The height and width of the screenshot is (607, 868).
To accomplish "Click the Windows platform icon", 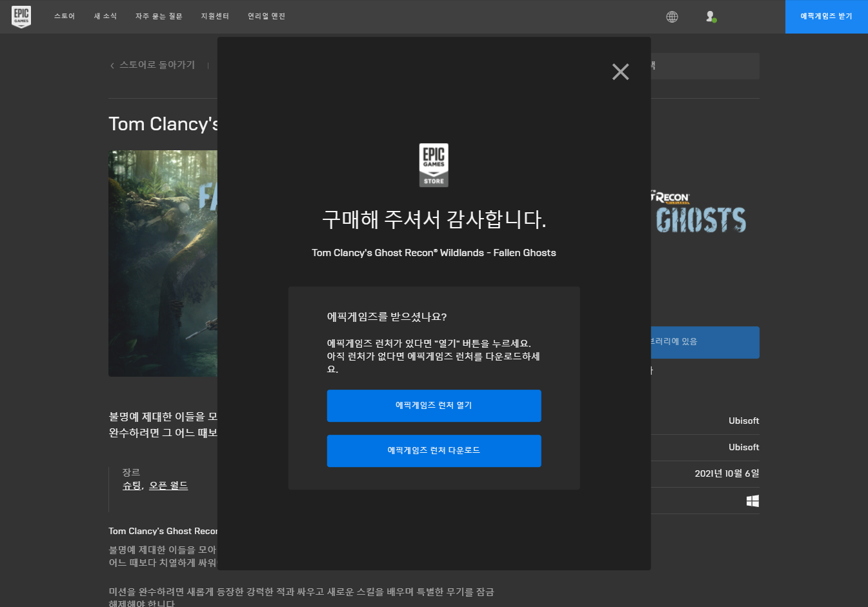I will (752, 501).
